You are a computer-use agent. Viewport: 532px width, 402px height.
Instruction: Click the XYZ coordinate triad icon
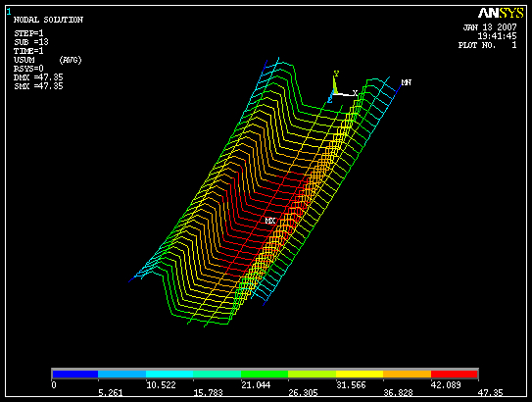(342, 87)
